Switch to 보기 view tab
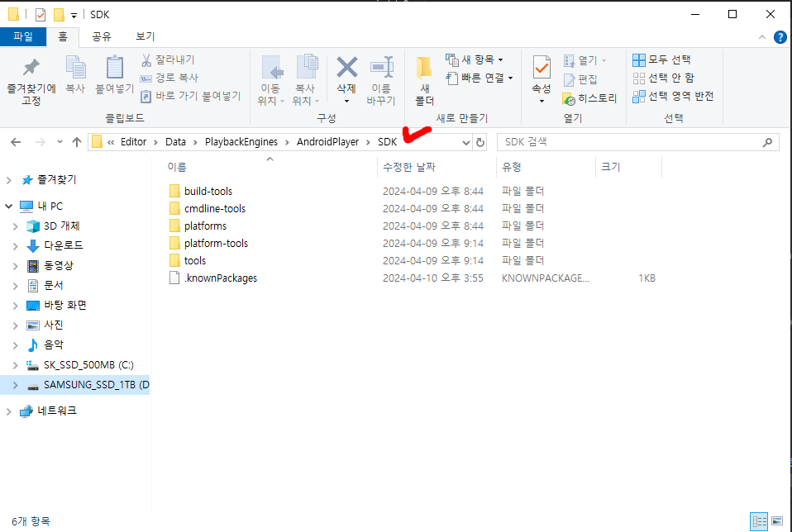Viewport: 792px width, 532px height. pyautogui.click(x=146, y=37)
